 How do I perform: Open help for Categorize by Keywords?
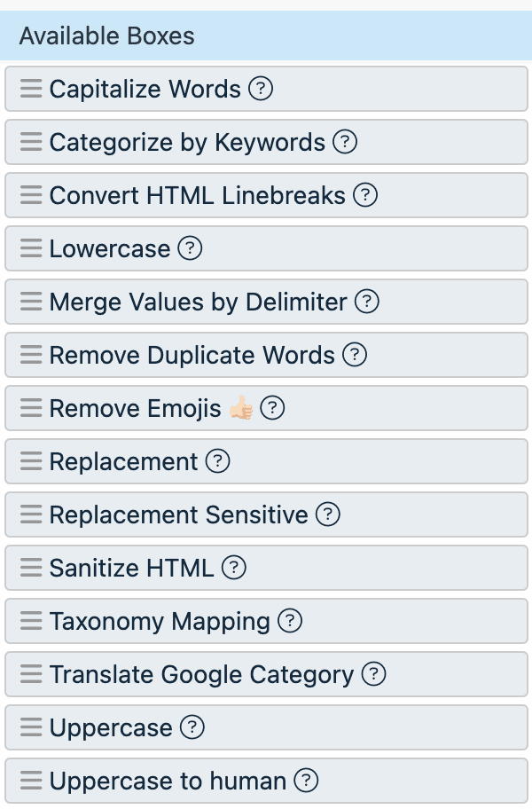(345, 142)
